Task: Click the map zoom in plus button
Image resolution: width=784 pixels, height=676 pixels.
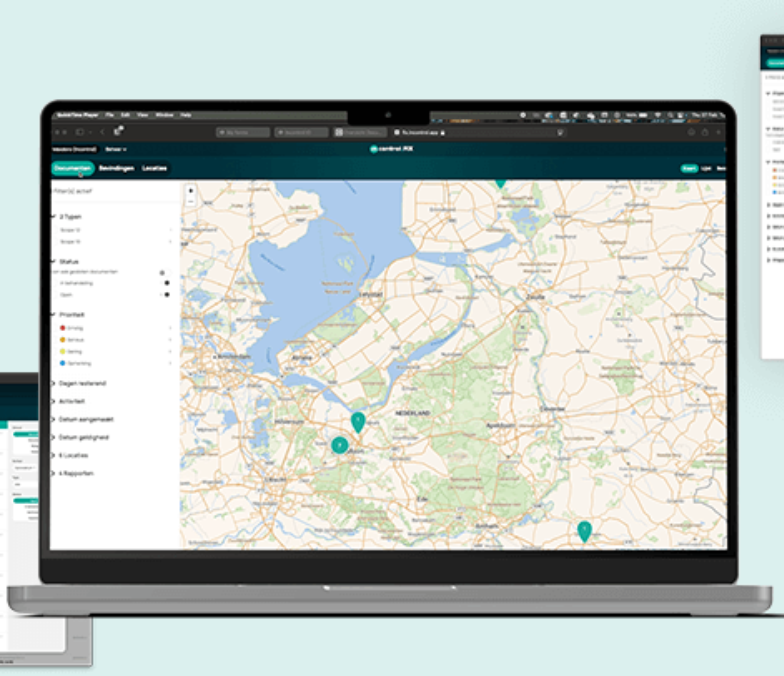Action: (x=191, y=189)
